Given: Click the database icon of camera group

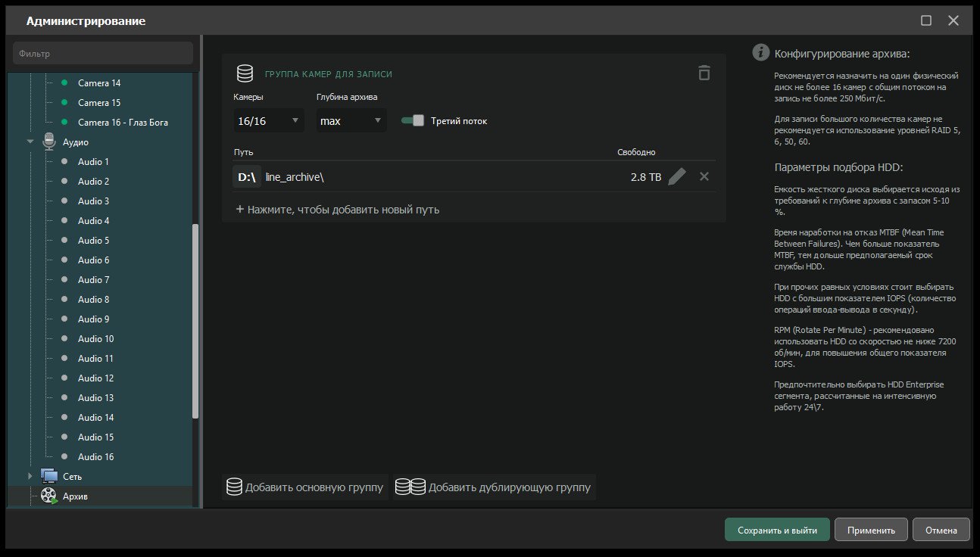Looking at the screenshot, I should pos(245,73).
